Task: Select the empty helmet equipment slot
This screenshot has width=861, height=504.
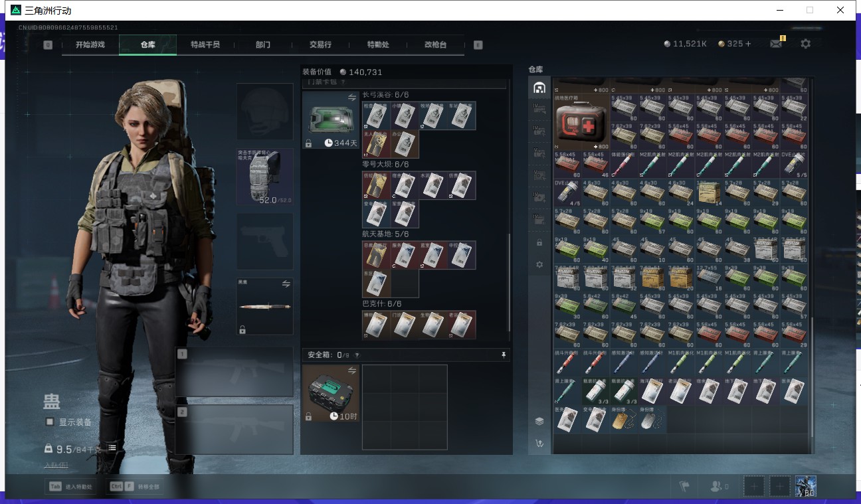Action: point(265,112)
